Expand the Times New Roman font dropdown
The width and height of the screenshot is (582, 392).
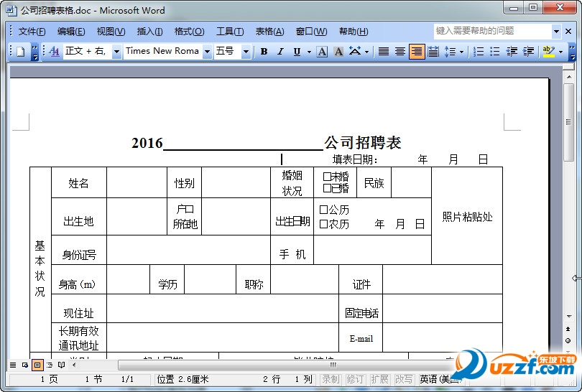[208, 52]
